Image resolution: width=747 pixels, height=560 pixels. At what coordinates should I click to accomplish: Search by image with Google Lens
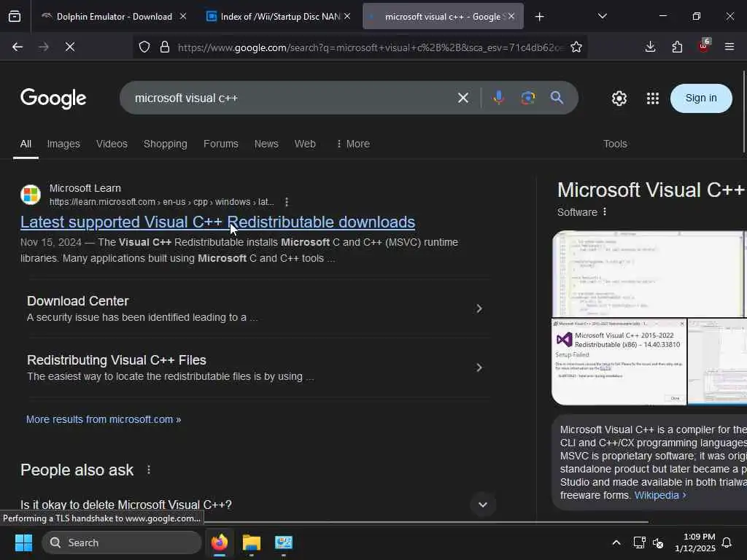(527, 98)
